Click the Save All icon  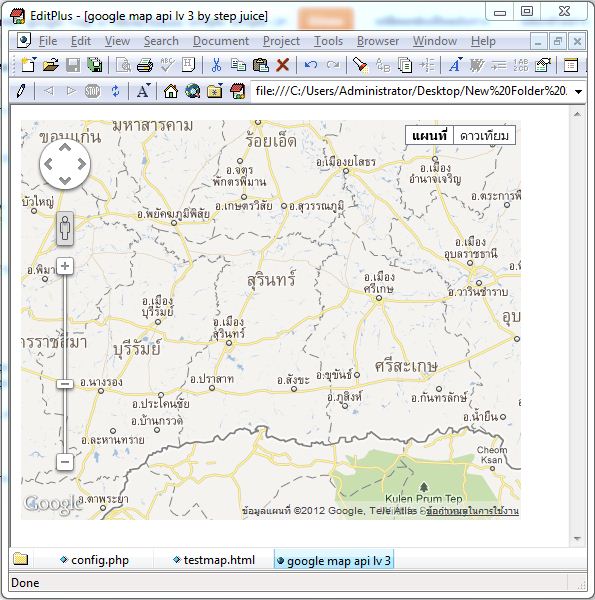[95, 65]
